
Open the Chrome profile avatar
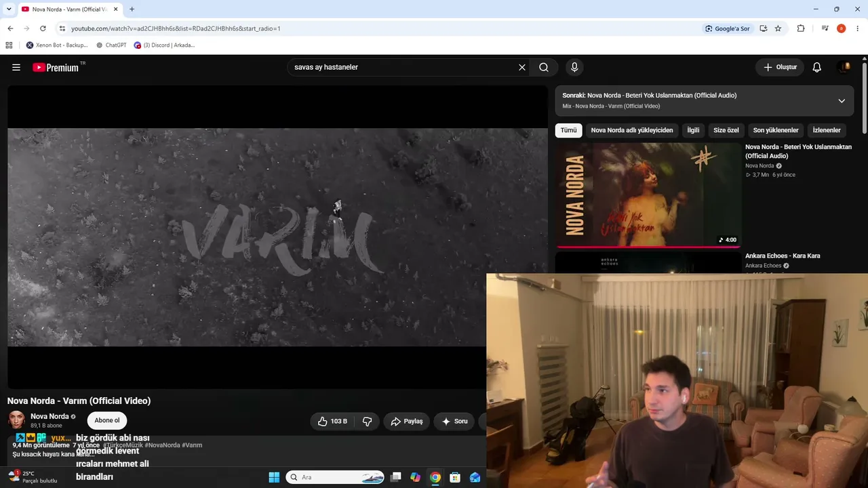(x=841, y=28)
